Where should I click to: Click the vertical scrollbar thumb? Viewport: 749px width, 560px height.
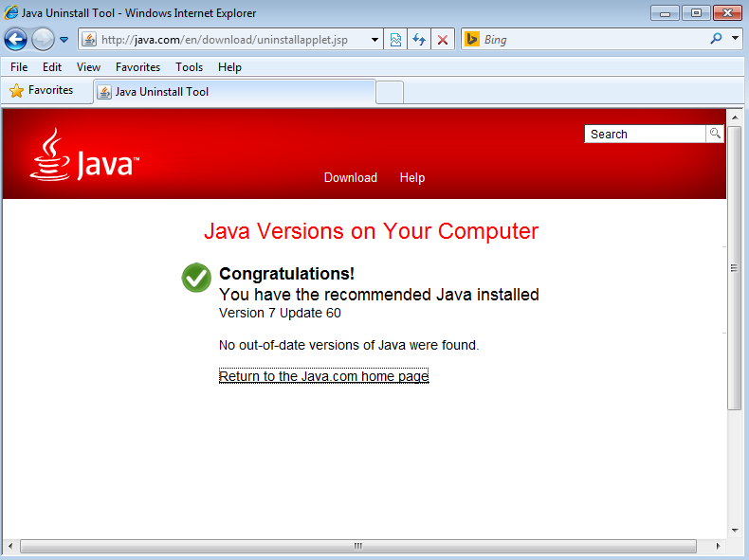point(735,267)
